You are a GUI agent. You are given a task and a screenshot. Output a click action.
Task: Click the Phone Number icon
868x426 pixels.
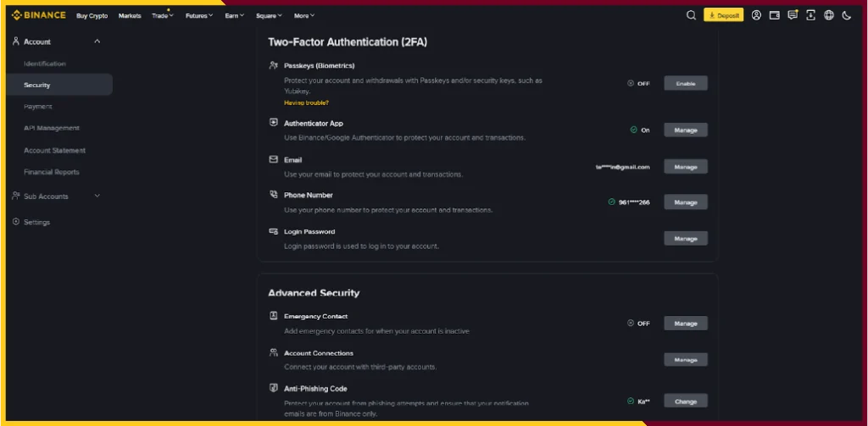[x=273, y=194]
